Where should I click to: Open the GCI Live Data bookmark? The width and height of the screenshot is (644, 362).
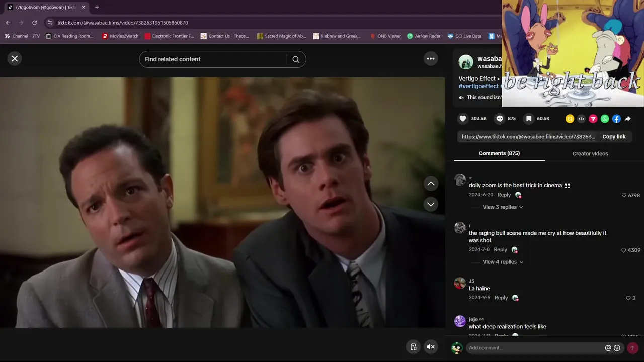point(464,36)
